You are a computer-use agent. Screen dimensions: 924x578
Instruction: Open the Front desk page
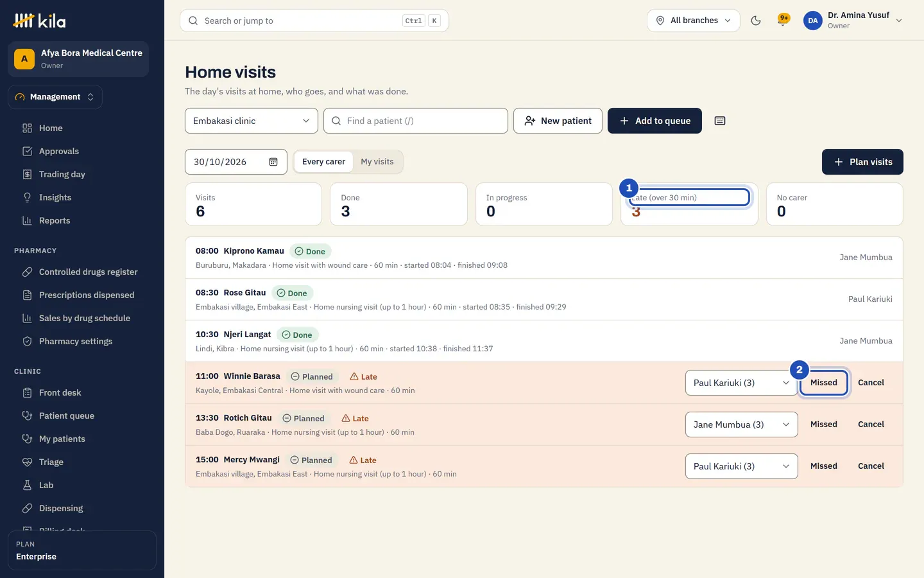[82, 392]
